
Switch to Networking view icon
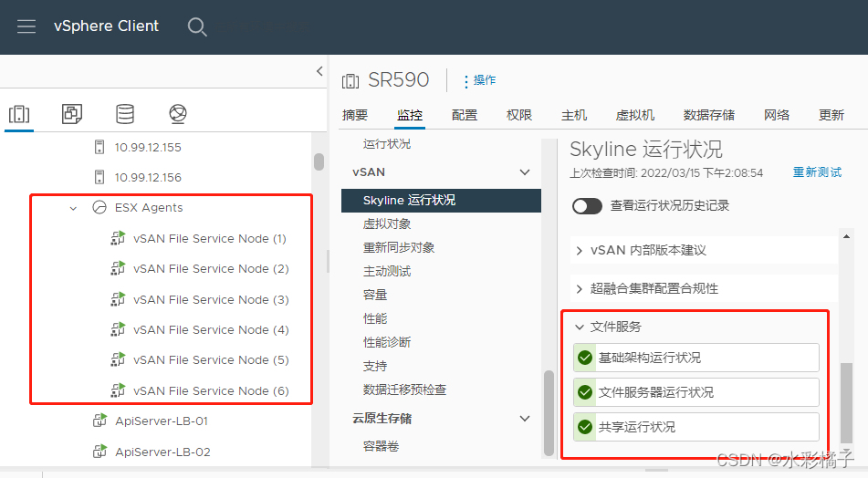[x=178, y=114]
